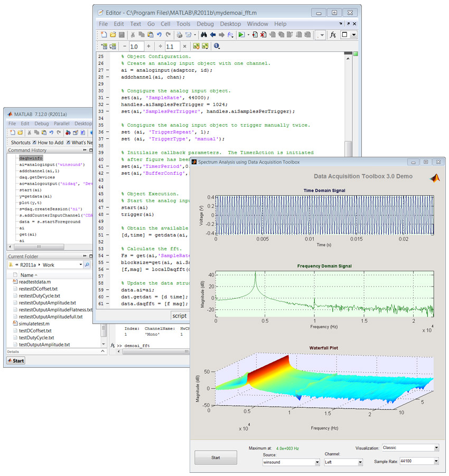The height and width of the screenshot is (476, 449).
Task: Click What's New shortcut in MATLAB shortcuts bar
Action: 79,142
